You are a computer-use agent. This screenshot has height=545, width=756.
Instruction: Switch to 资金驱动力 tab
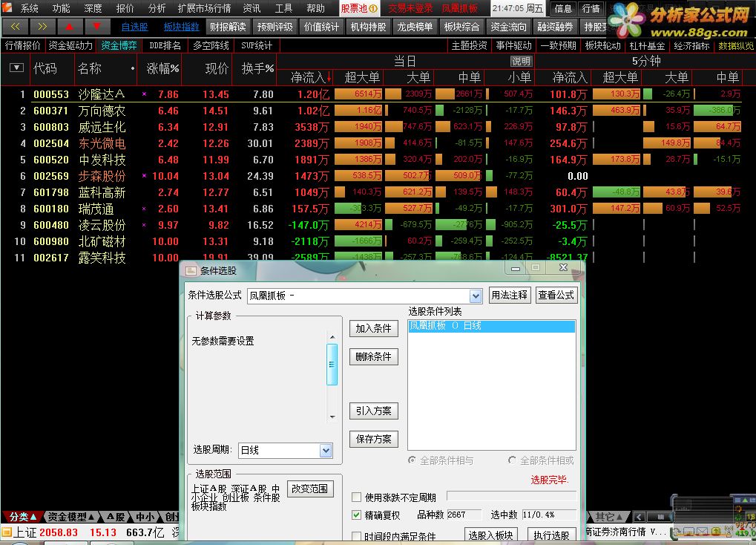[70, 46]
